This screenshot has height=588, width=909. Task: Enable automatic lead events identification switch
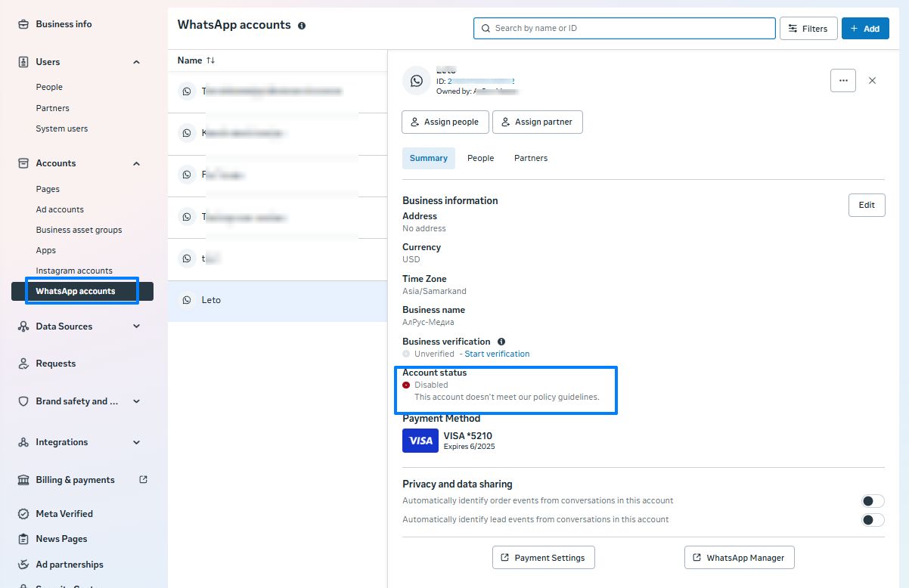coord(873,520)
